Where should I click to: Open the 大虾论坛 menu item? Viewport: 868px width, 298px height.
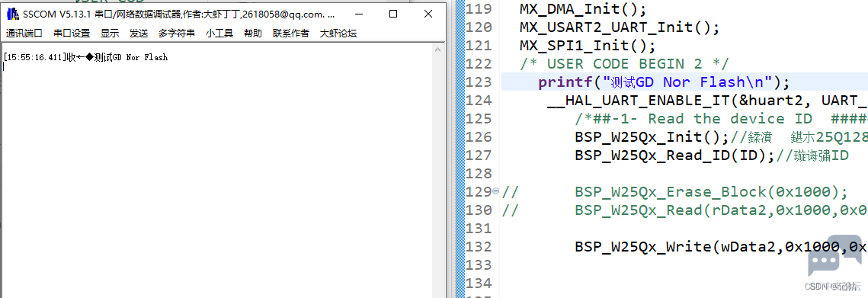tap(338, 34)
